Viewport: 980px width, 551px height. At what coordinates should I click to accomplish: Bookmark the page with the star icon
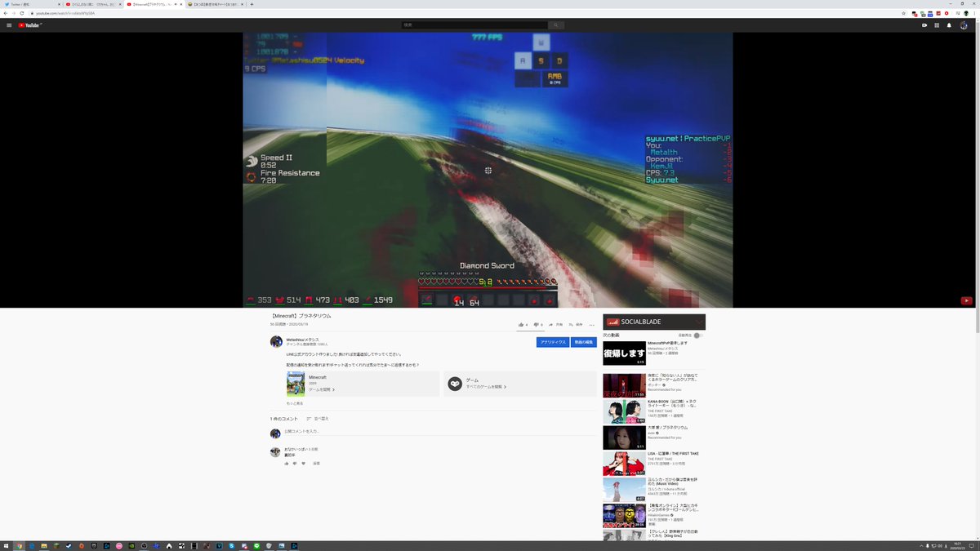pyautogui.click(x=903, y=13)
